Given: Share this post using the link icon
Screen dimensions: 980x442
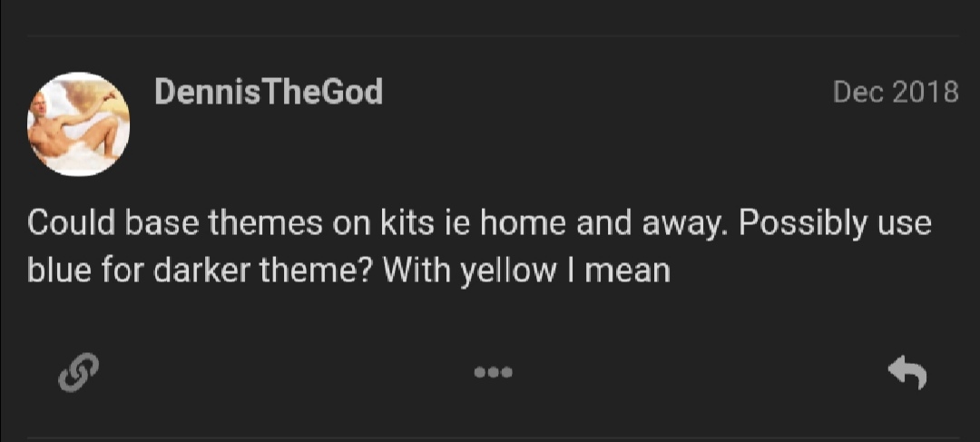Looking at the screenshot, I should point(78,372).
